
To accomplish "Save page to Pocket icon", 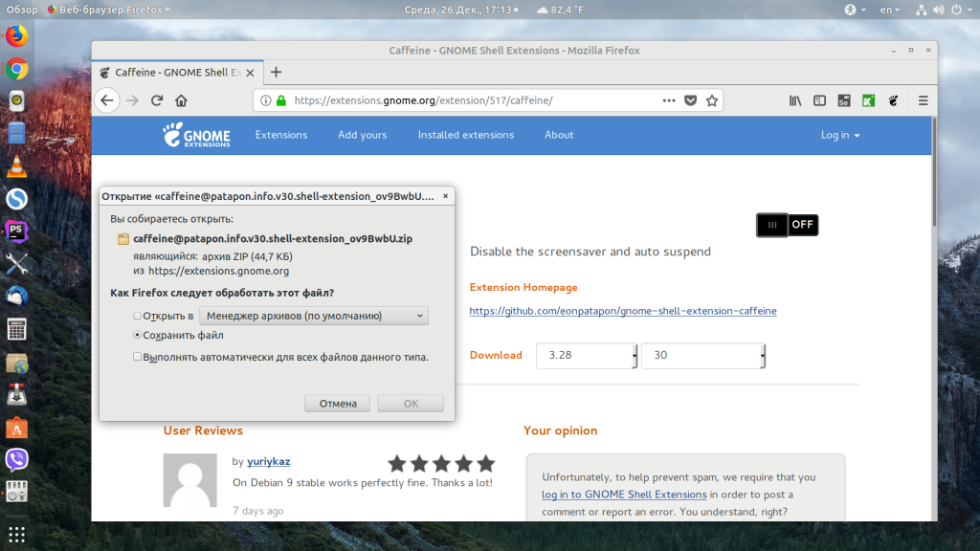I will [691, 100].
